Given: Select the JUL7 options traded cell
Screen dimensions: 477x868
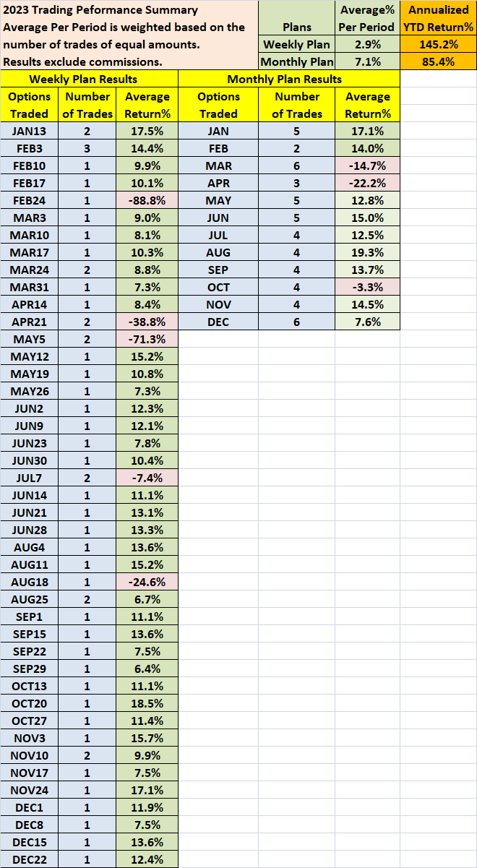Looking at the screenshot, I should 30,478.
